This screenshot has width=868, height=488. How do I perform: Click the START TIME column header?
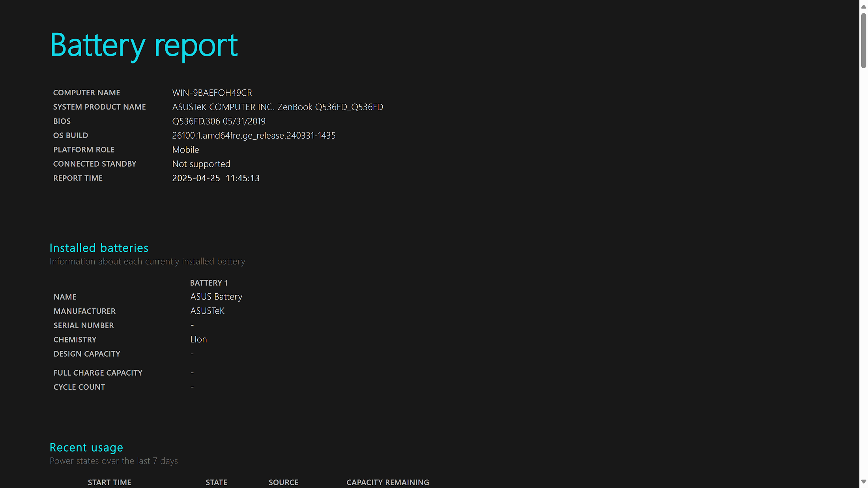pyautogui.click(x=109, y=482)
